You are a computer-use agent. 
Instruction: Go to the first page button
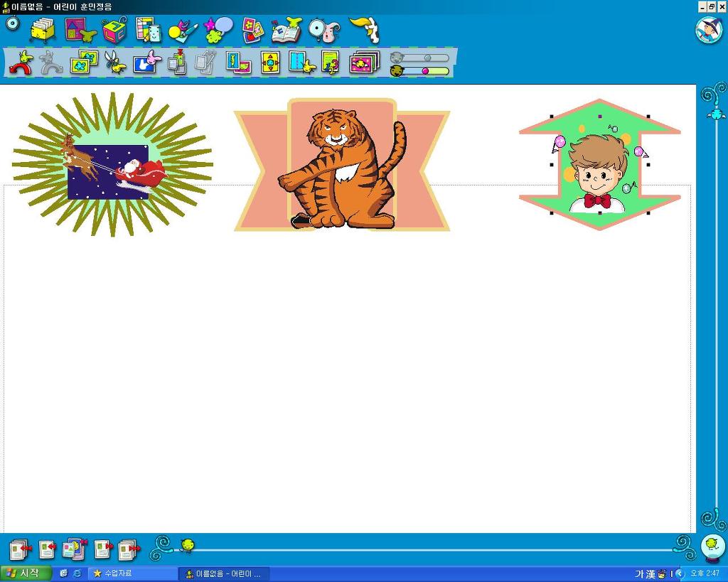tap(21, 550)
